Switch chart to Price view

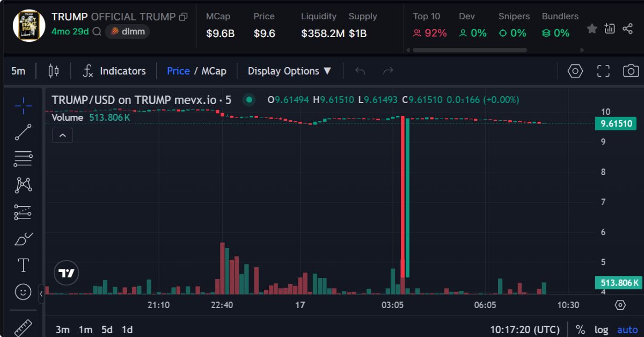click(x=178, y=71)
